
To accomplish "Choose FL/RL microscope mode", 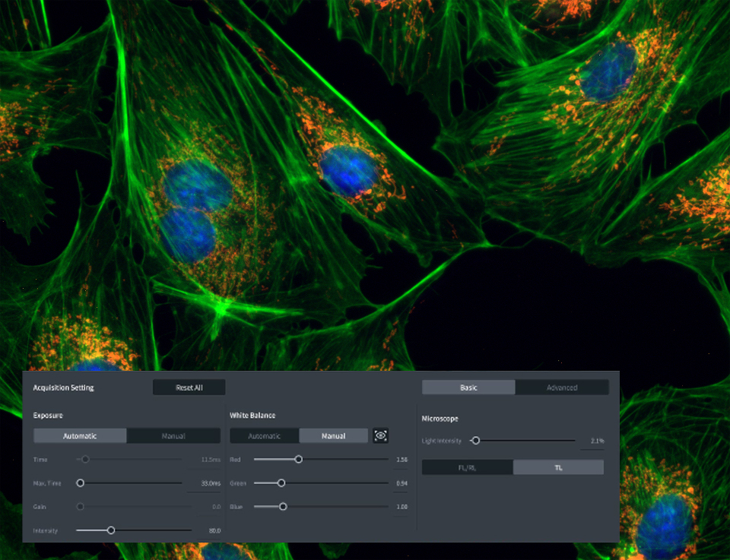I will pyautogui.click(x=467, y=468).
